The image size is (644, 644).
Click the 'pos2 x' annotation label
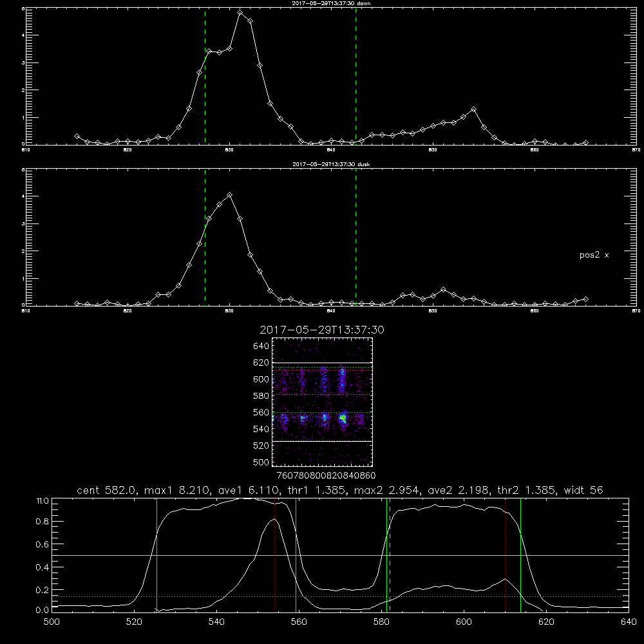coord(594,255)
